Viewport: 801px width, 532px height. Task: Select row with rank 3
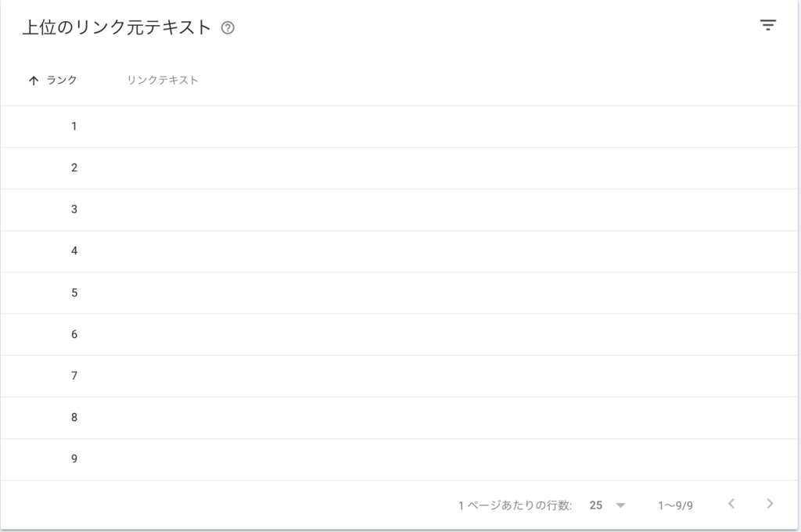pyautogui.click(x=399, y=210)
